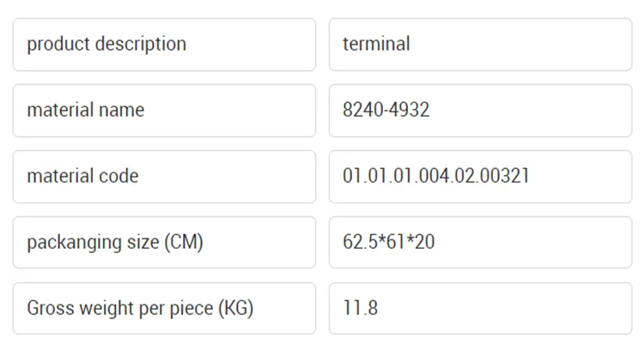The height and width of the screenshot is (343, 644).
Task: Select the 01.01.01.004.02.00321 code field
Action: [480, 177]
